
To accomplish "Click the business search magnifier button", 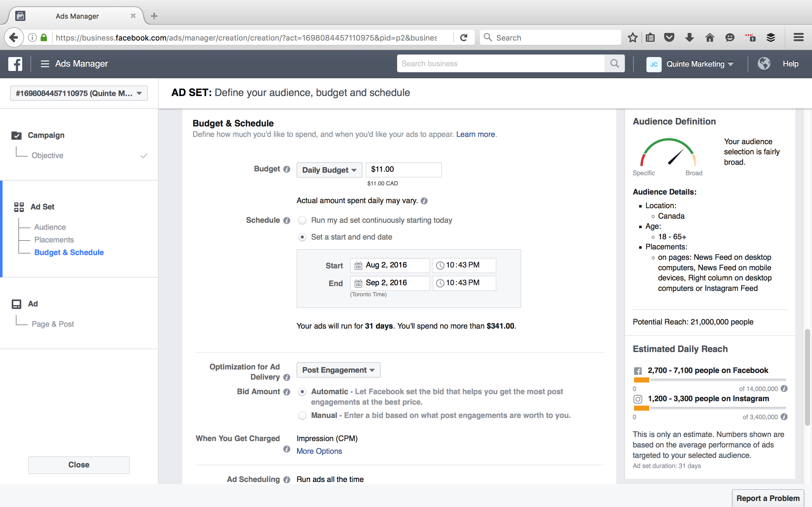I will (x=614, y=63).
